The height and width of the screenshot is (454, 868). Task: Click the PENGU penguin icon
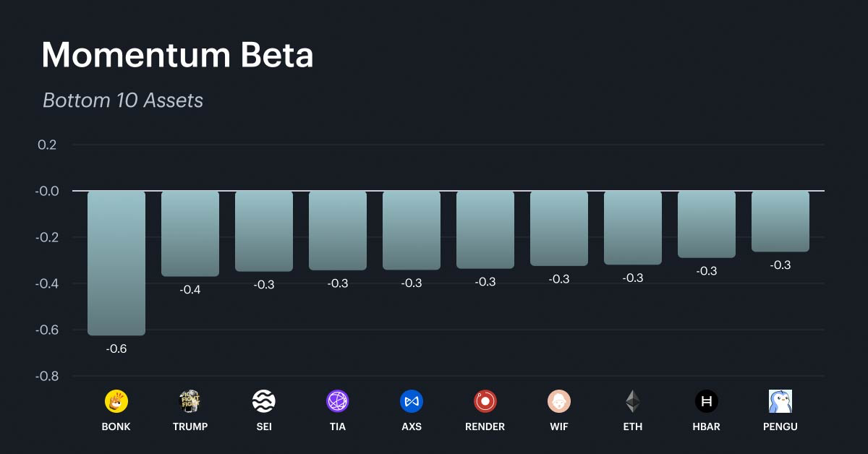780,401
